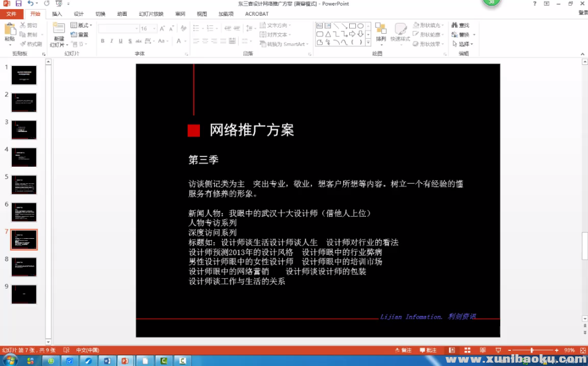Open the font size dropdown

click(x=153, y=28)
